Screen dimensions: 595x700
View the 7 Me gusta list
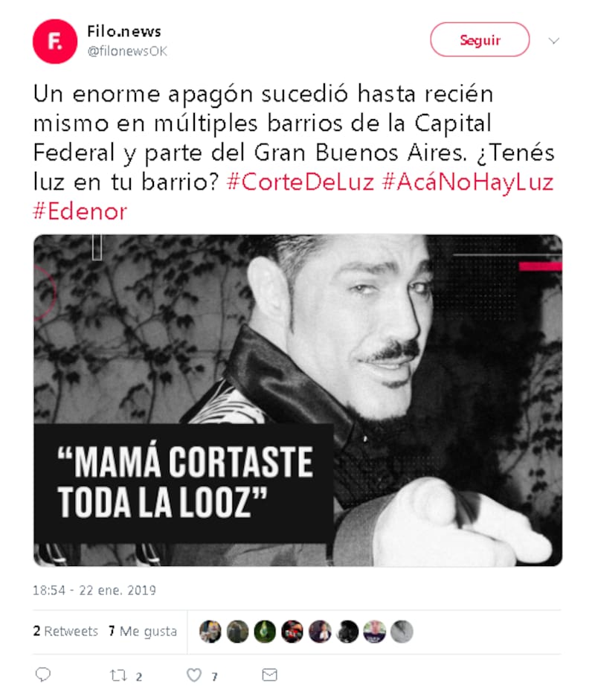pos(143,632)
